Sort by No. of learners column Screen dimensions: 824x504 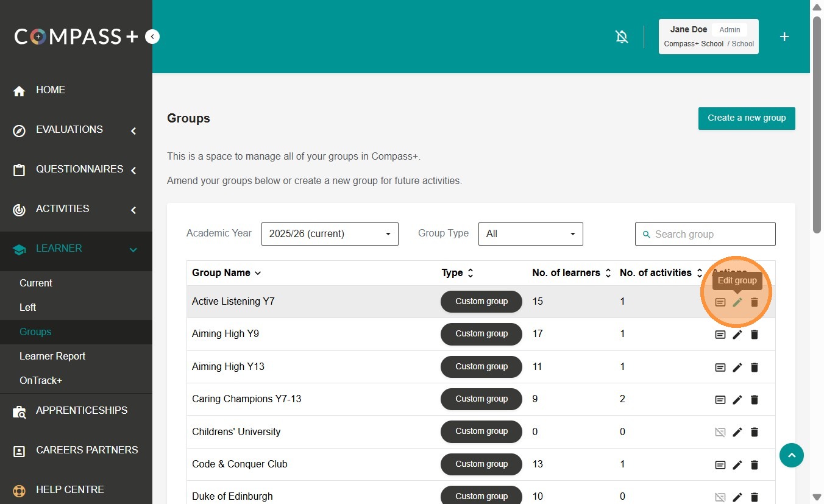pyautogui.click(x=572, y=273)
